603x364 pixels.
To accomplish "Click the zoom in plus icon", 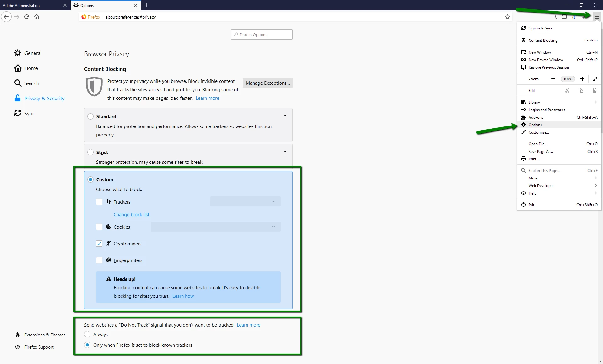I will coord(582,79).
